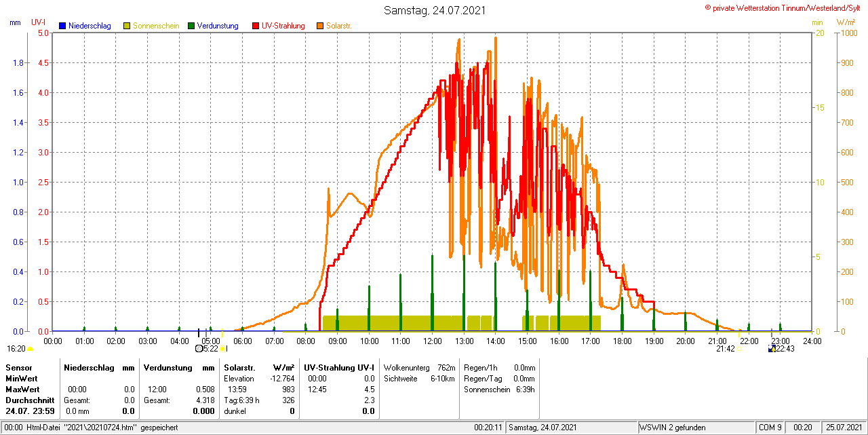Click the Durchschnitt row label
The width and height of the screenshot is (868, 435).
(29, 400)
